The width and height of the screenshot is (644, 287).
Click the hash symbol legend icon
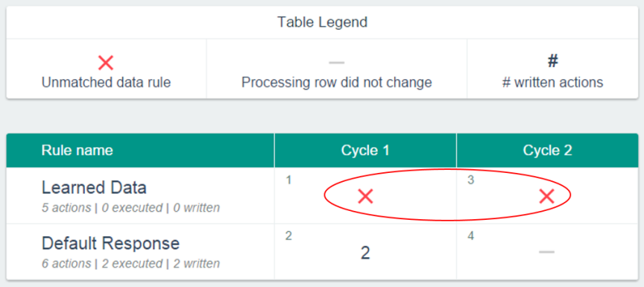[553, 61]
